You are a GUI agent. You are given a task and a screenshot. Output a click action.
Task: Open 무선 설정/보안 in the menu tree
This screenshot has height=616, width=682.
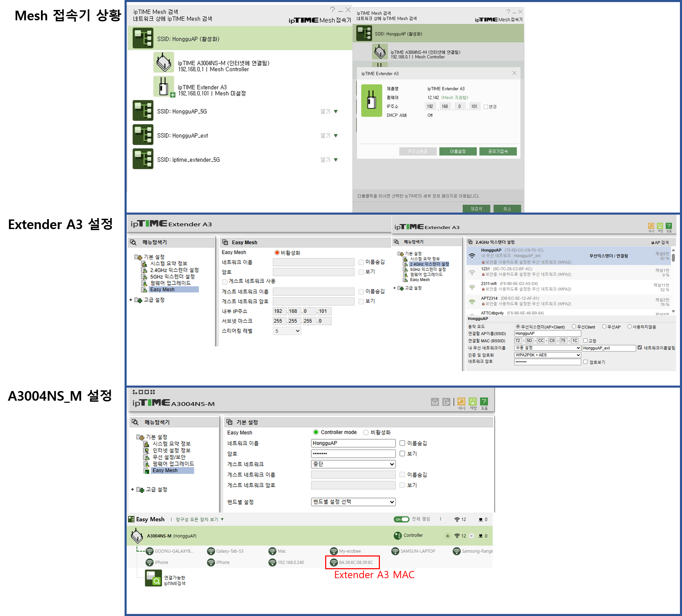(169, 457)
